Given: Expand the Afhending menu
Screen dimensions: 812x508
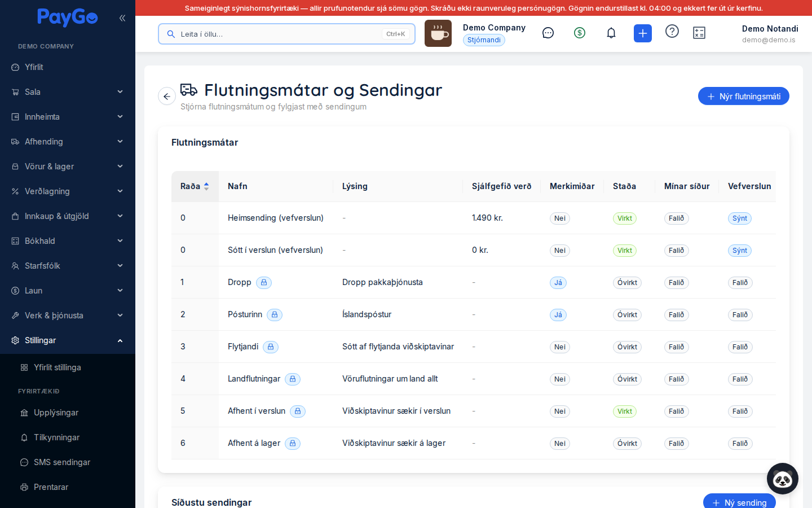Looking at the screenshot, I should tap(68, 142).
